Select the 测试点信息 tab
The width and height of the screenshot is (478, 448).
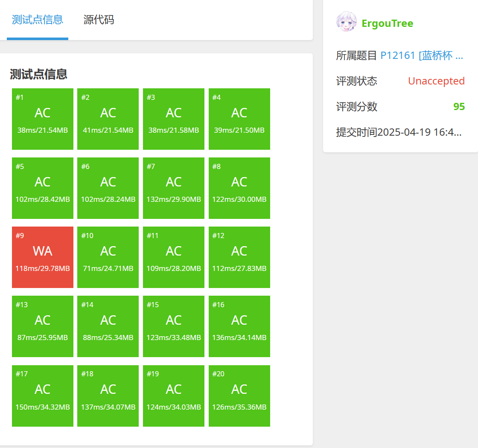[38, 20]
